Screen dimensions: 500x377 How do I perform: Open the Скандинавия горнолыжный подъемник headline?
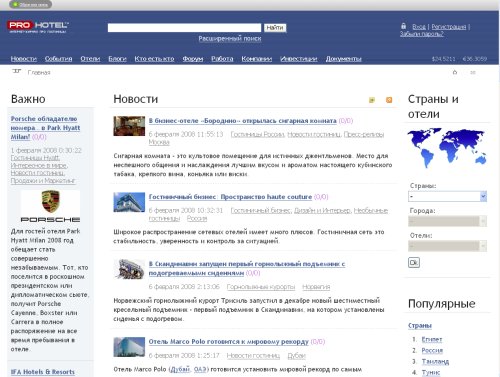tap(247, 268)
